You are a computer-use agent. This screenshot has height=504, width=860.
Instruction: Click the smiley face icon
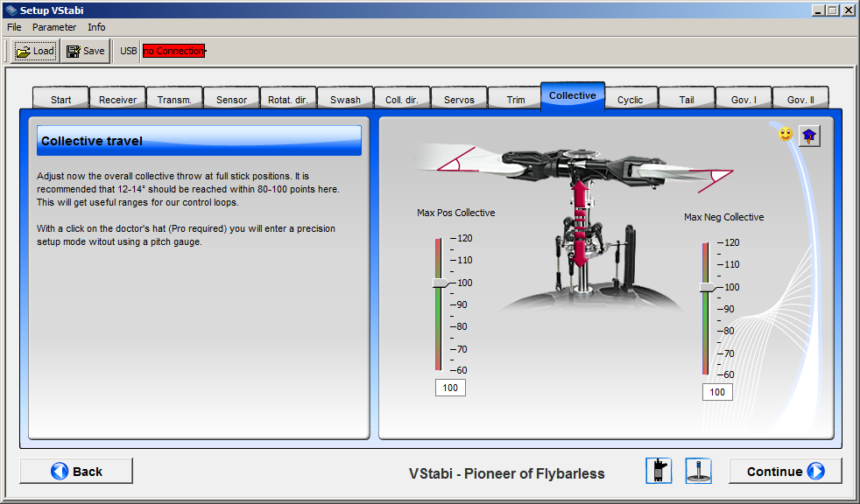(x=786, y=134)
